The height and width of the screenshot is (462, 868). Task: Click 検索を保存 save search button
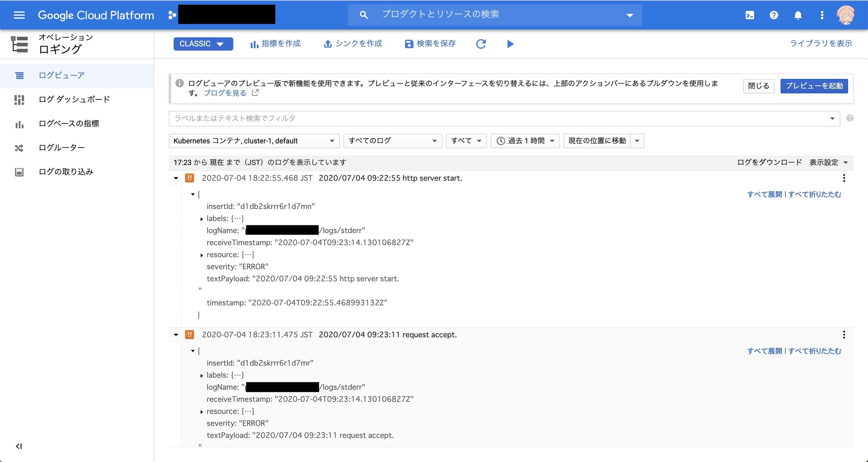(x=430, y=44)
